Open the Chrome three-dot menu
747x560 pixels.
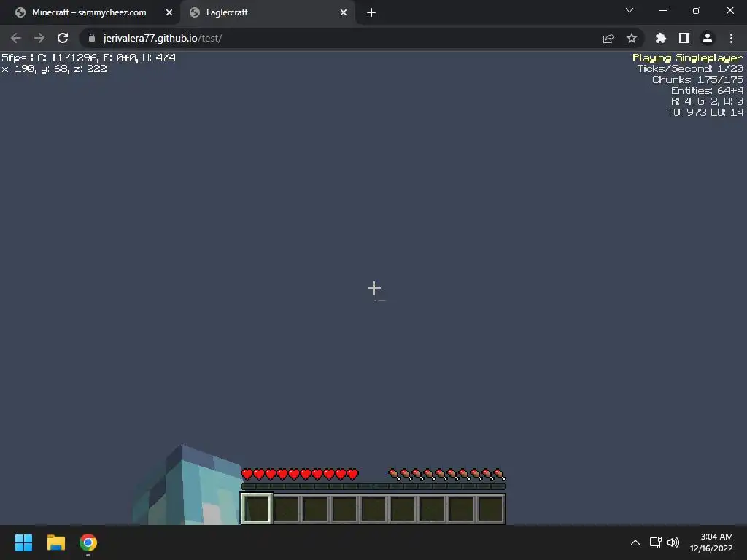[731, 38]
